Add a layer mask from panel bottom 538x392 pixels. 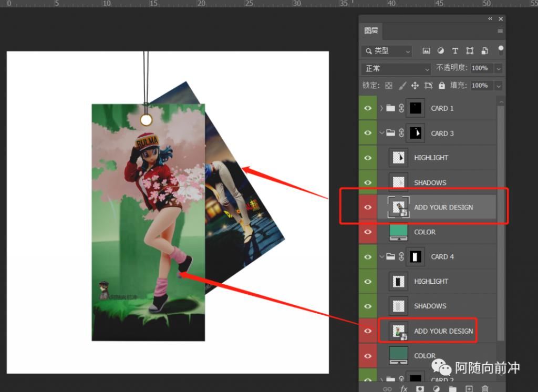tap(420, 388)
